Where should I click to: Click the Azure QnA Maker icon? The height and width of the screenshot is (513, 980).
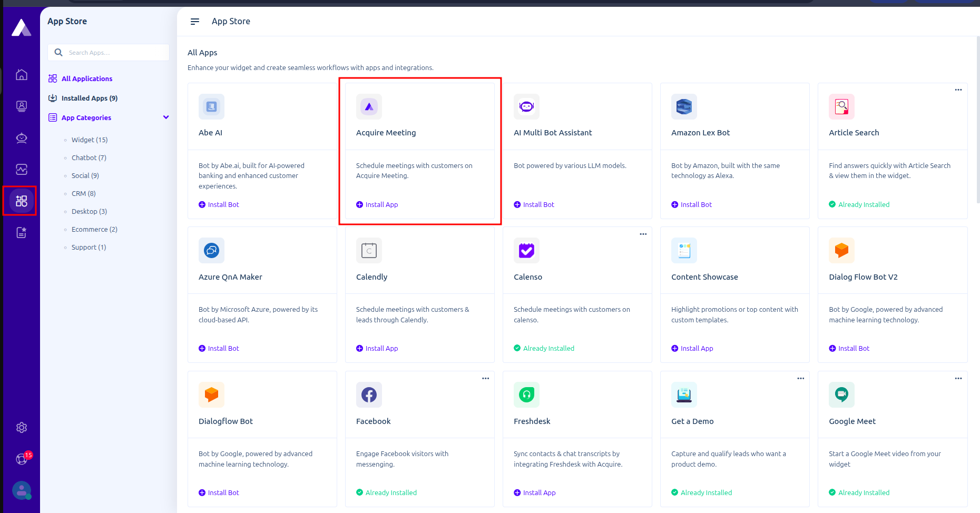pos(211,251)
